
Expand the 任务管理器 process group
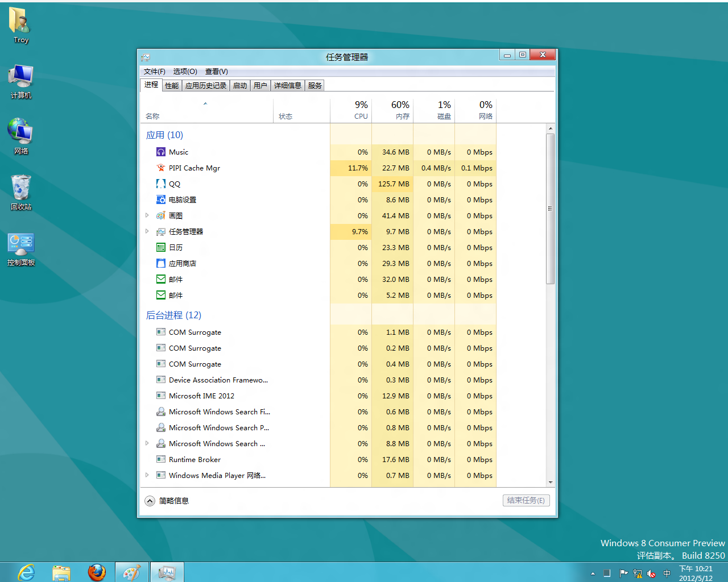click(x=147, y=231)
